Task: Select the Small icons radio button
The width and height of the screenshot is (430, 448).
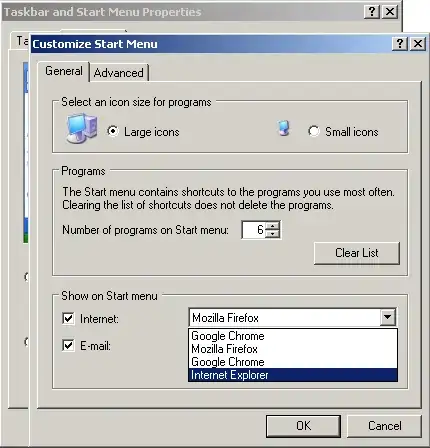Action: pos(314,131)
